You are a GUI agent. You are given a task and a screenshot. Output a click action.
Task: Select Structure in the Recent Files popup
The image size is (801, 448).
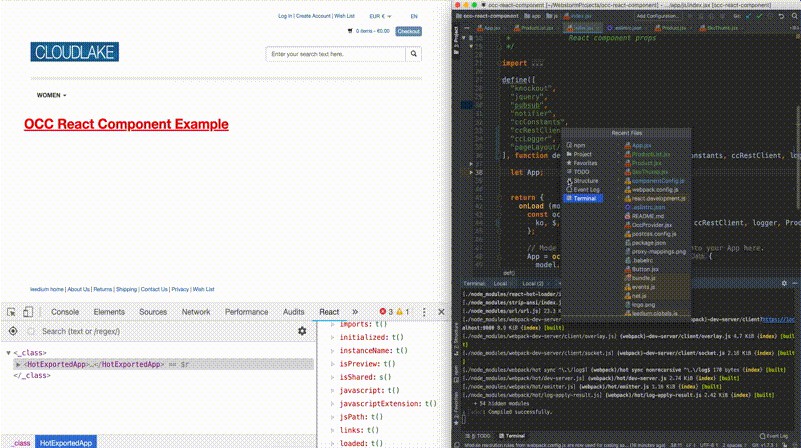click(x=582, y=181)
